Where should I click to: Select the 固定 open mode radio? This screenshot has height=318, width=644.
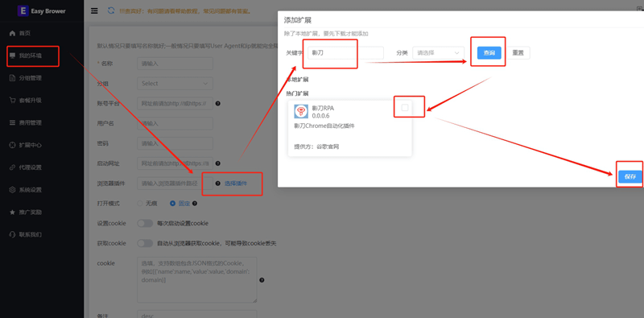click(x=172, y=204)
